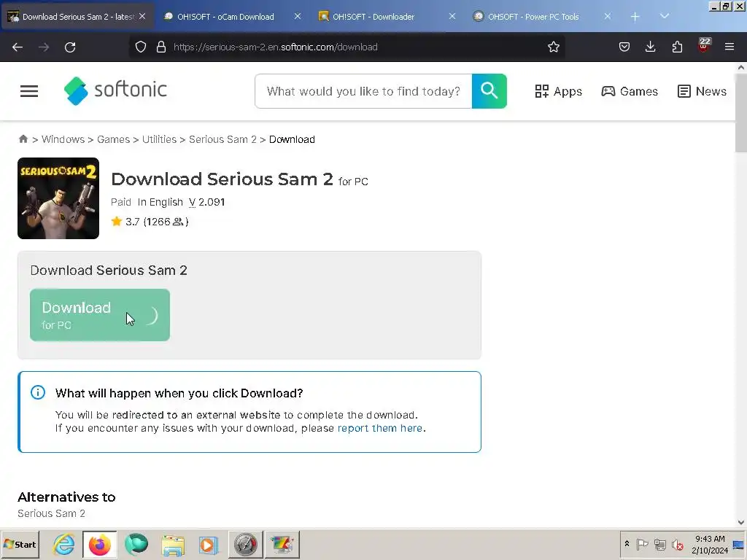Open the Windows Start menu
The width and height of the screenshot is (747, 560).
[x=20, y=544]
